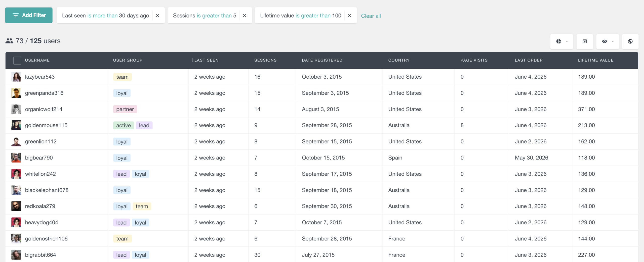
Task: Edit the Last seen more than 30 days filter
Action: pyautogui.click(x=105, y=16)
